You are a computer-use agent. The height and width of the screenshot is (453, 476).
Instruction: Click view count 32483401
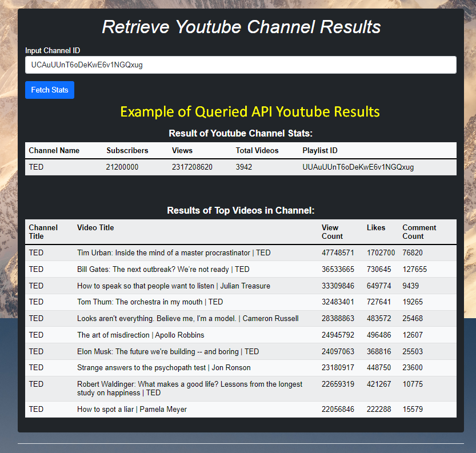coord(338,302)
